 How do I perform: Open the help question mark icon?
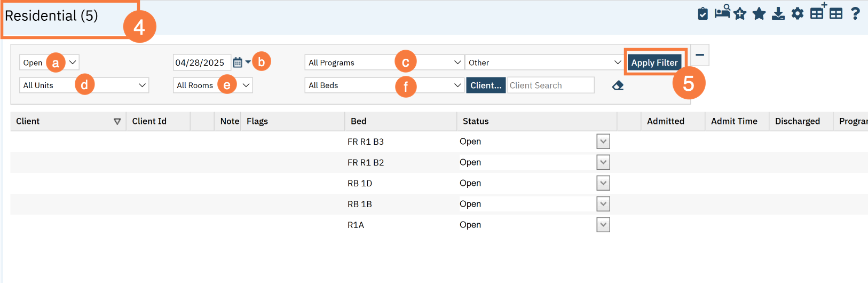(855, 14)
